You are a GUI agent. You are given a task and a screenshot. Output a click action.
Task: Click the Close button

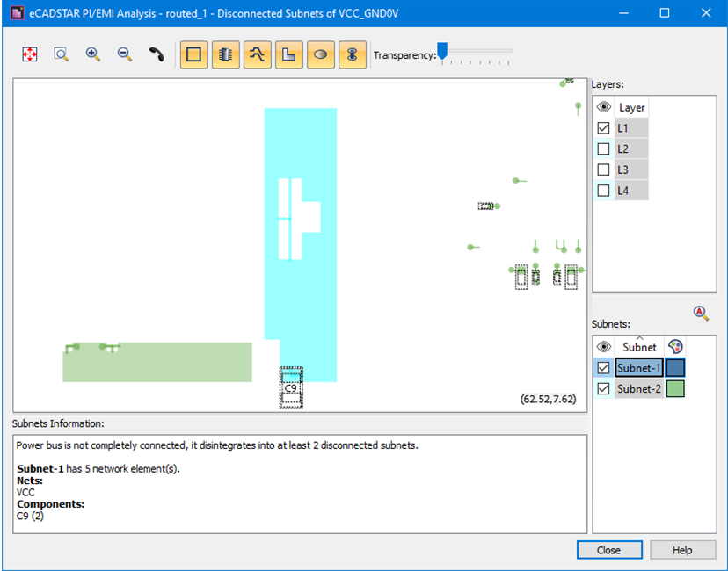tap(609, 550)
